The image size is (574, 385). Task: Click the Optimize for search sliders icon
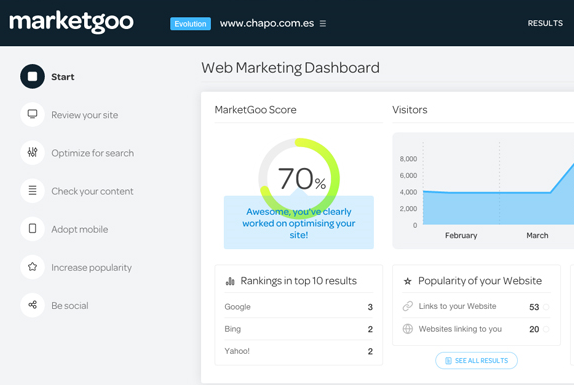[x=33, y=153]
